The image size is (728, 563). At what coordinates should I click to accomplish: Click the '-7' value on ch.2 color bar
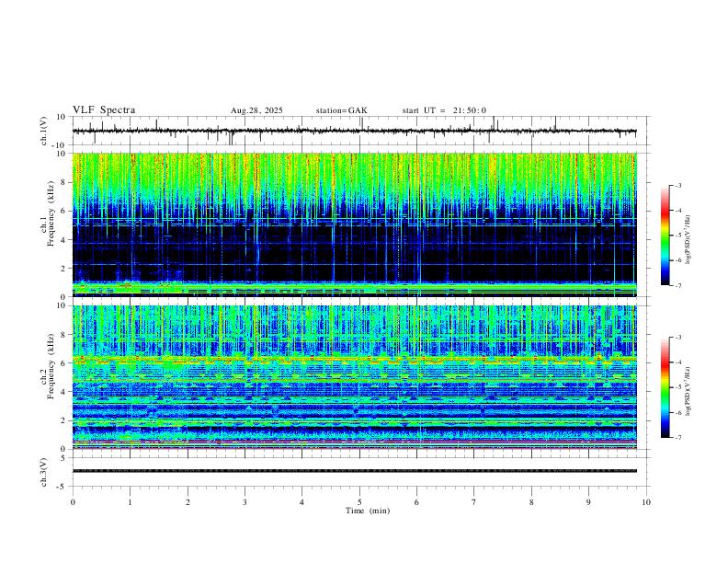point(677,438)
